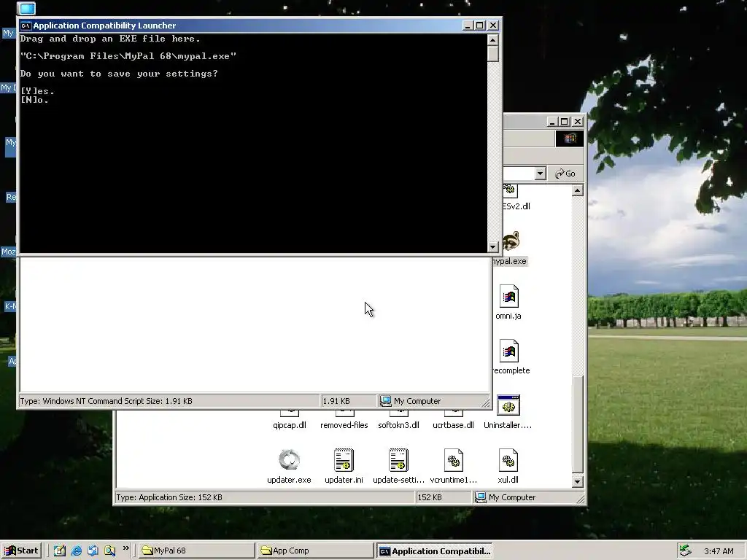Screen dimensions: 747x560
Task: Select the omni.ja file icon
Action: tap(508, 296)
